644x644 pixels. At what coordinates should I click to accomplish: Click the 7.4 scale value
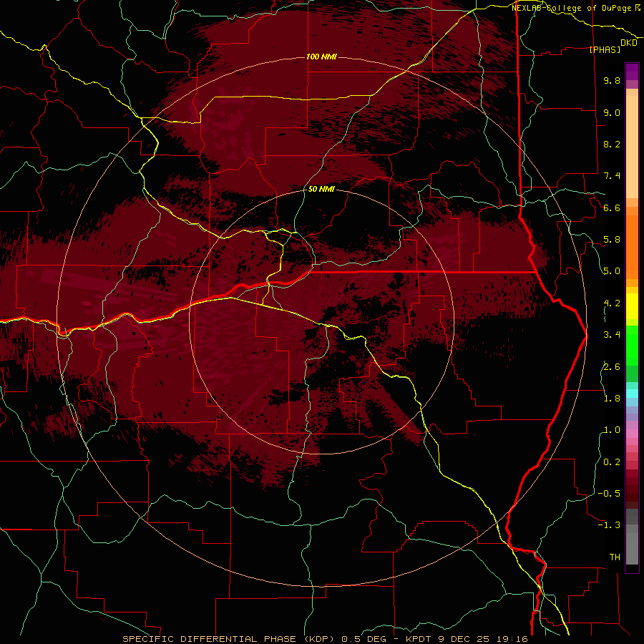pyautogui.click(x=612, y=176)
